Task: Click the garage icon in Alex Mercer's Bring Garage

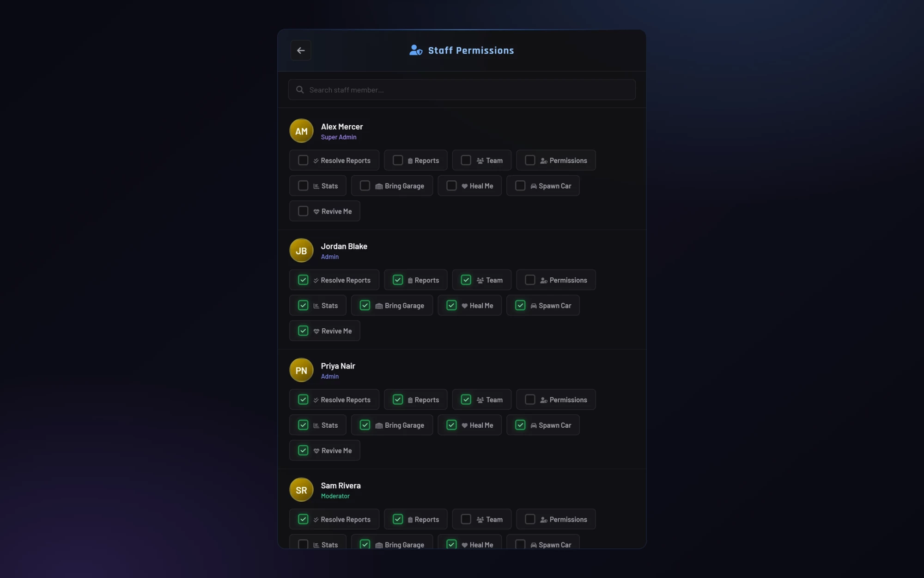Action: (x=379, y=186)
